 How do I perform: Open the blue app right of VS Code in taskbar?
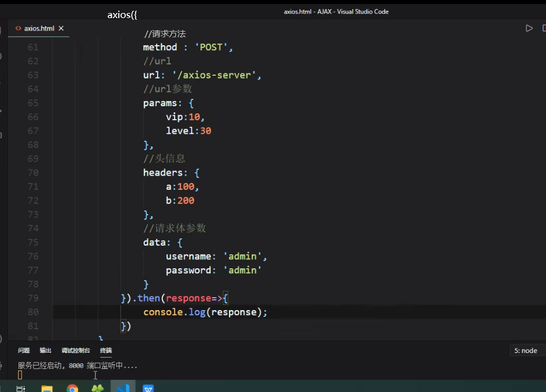[x=148, y=388]
